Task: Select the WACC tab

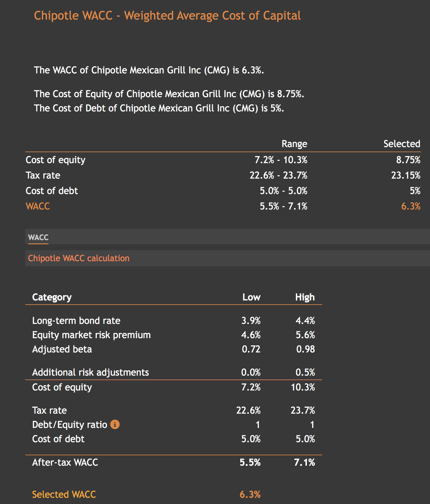Action: pyautogui.click(x=38, y=238)
